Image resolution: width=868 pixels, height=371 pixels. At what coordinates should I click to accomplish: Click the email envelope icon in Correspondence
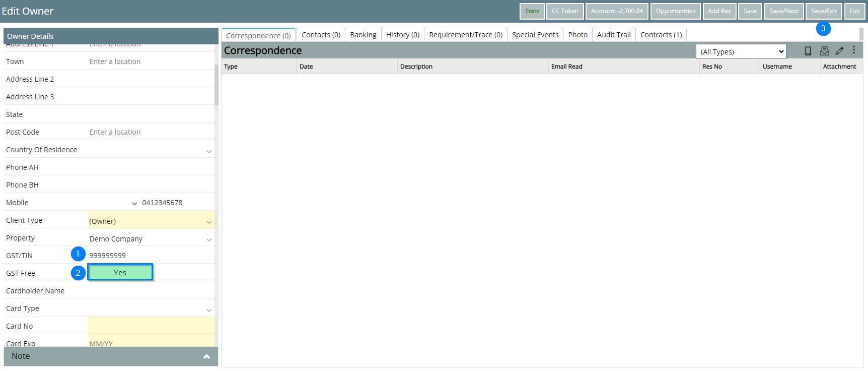[x=824, y=51]
